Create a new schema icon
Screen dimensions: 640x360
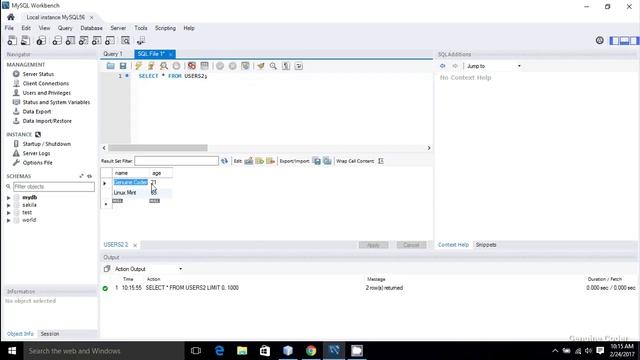(57, 40)
